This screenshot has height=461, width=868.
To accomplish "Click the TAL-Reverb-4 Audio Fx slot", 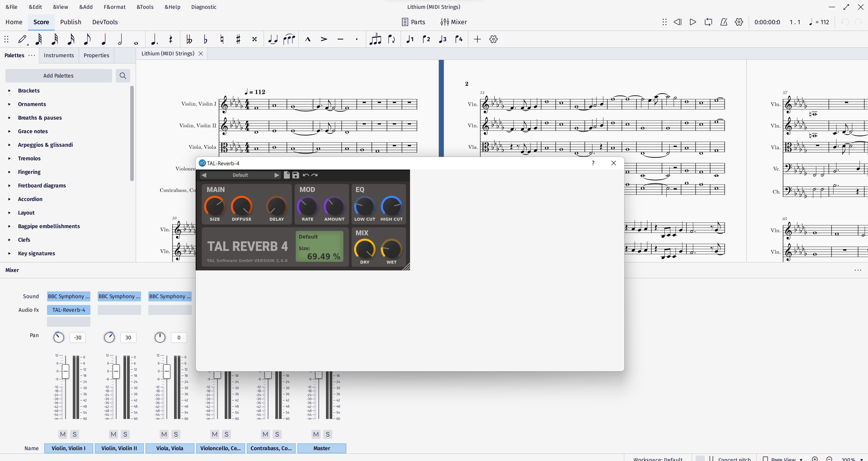I will pos(68,310).
